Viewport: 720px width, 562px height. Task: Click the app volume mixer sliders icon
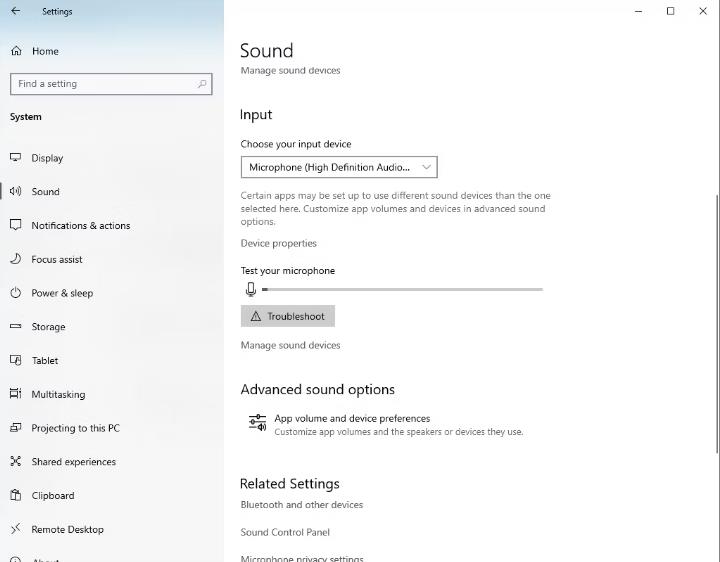(258, 422)
